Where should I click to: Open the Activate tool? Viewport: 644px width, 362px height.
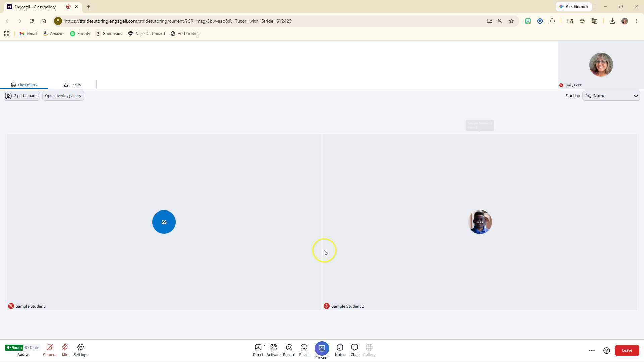tap(273, 350)
